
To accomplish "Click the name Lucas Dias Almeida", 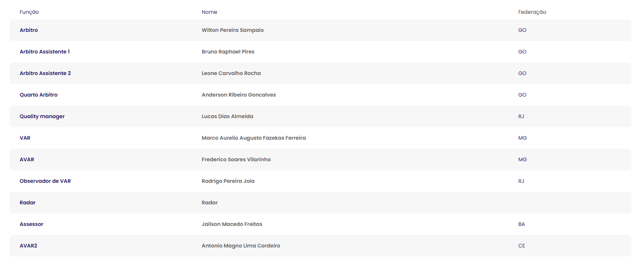I will (228, 116).
